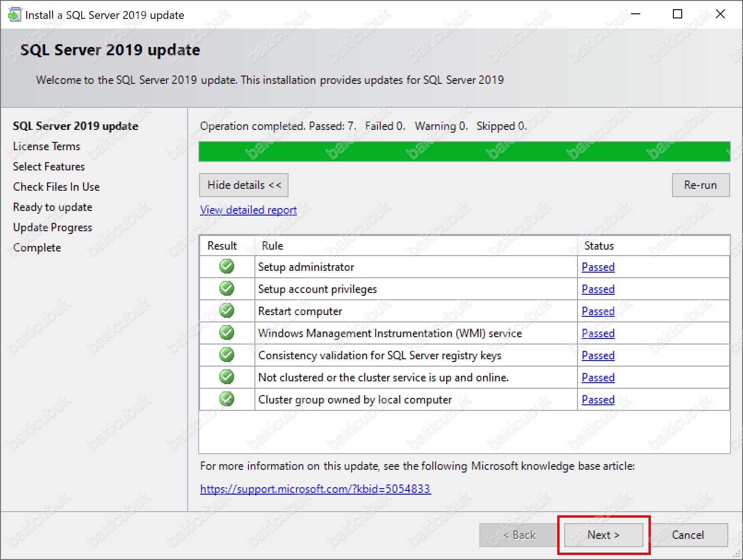Click the SQL Server installer icon in title bar
This screenshot has width=743, height=560.
pyautogui.click(x=14, y=15)
